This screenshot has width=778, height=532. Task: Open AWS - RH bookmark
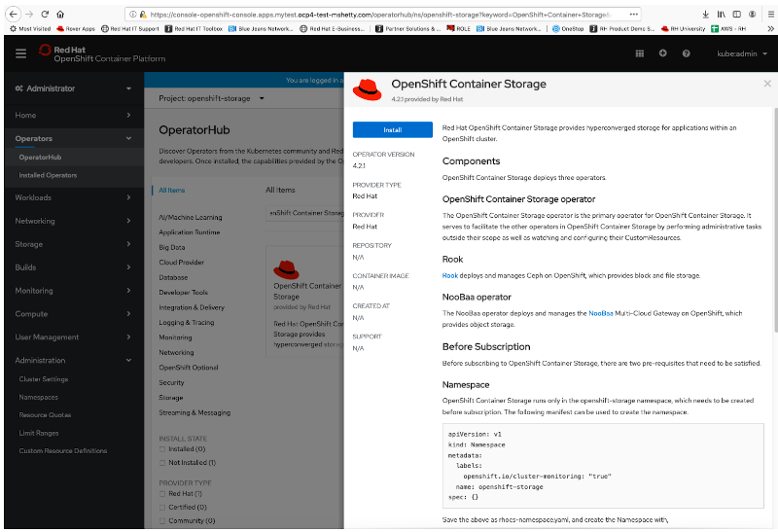pos(728,29)
